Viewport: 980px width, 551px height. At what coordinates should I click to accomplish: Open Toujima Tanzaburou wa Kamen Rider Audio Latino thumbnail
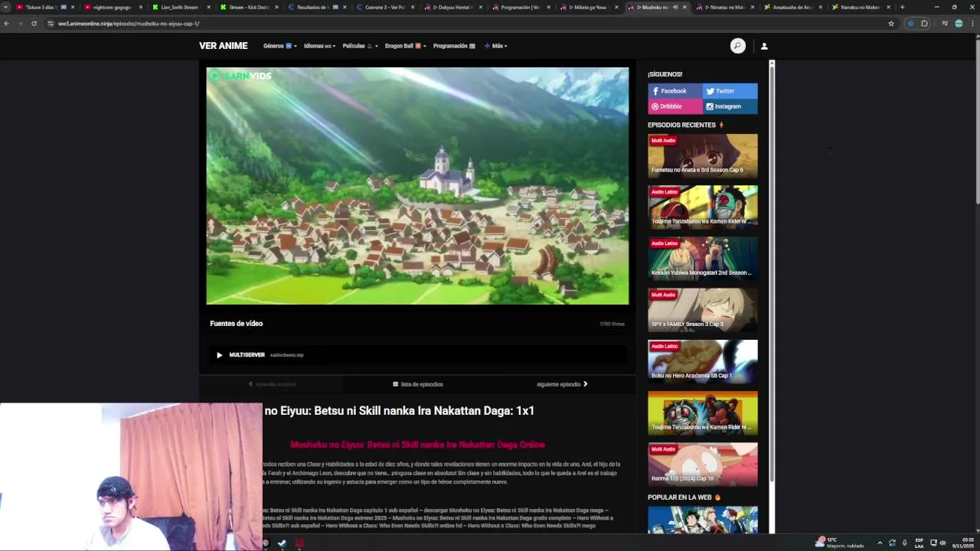[703, 207]
